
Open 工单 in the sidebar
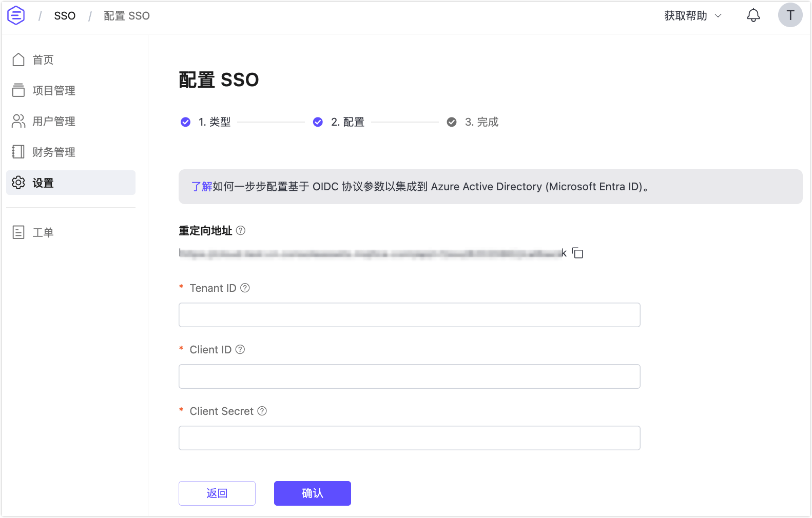click(71, 232)
